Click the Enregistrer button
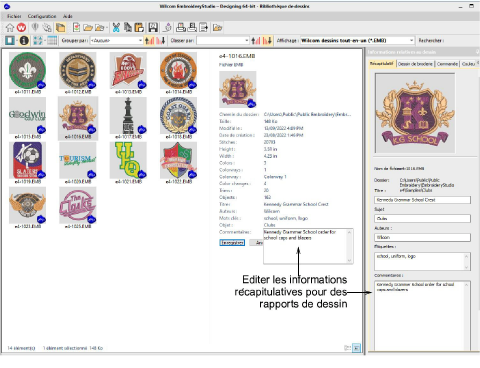This screenshot has height=368, width=480. pyautogui.click(x=232, y=243)
